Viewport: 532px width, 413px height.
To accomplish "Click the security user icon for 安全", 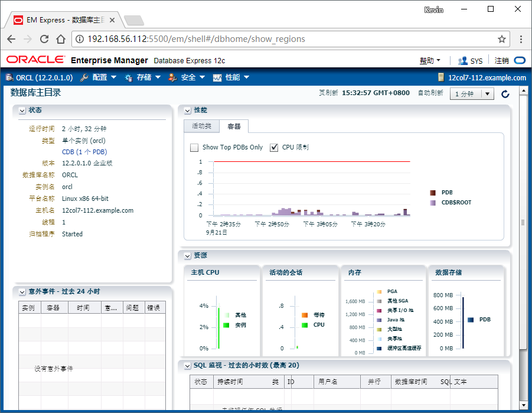I will click(172, 77).
